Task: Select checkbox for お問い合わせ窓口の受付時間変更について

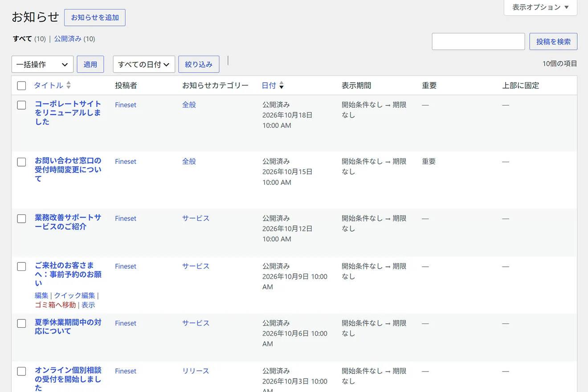Action: coord(21,162)
